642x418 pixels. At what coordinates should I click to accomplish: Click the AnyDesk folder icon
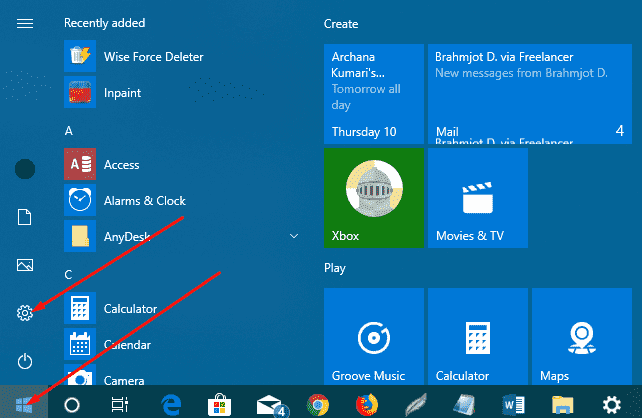click(80, 236)
